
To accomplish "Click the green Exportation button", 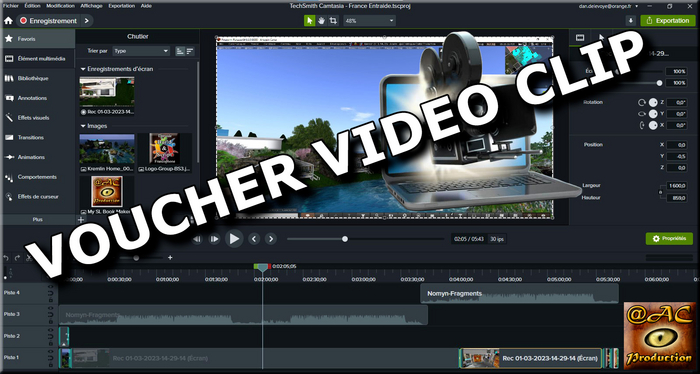I will [668, 21].
